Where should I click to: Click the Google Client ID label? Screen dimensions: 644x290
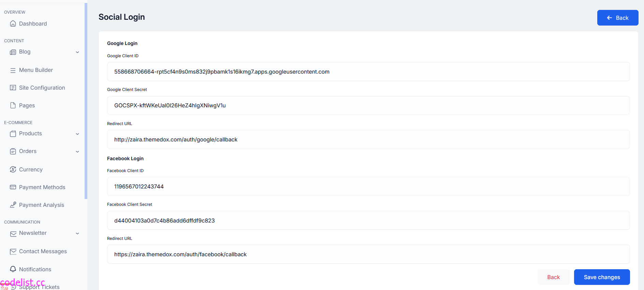tap(123, 56)
